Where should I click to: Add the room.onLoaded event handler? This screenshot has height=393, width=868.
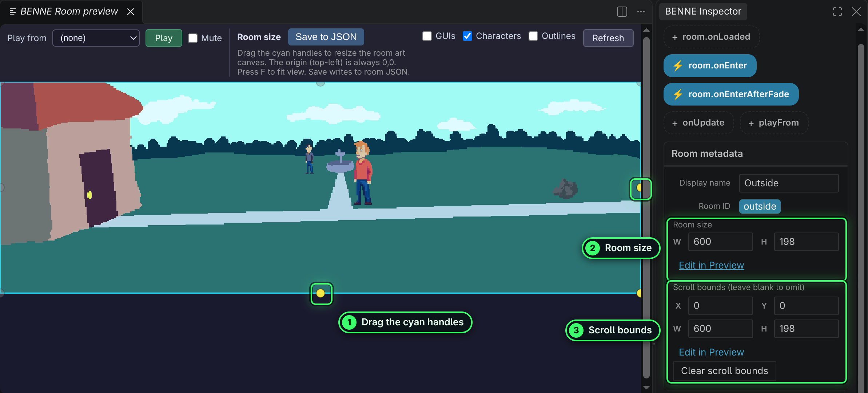point(711,37)
